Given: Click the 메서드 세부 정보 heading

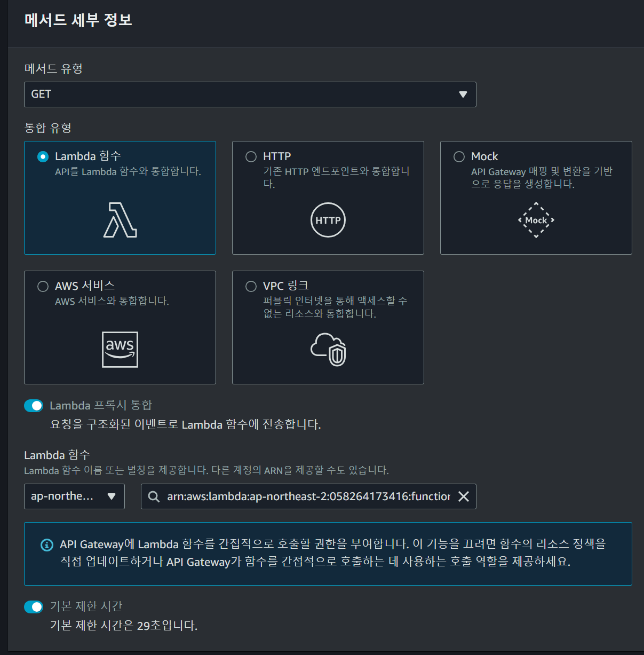Looking at the screenshot, I should [x=78, y=20].
